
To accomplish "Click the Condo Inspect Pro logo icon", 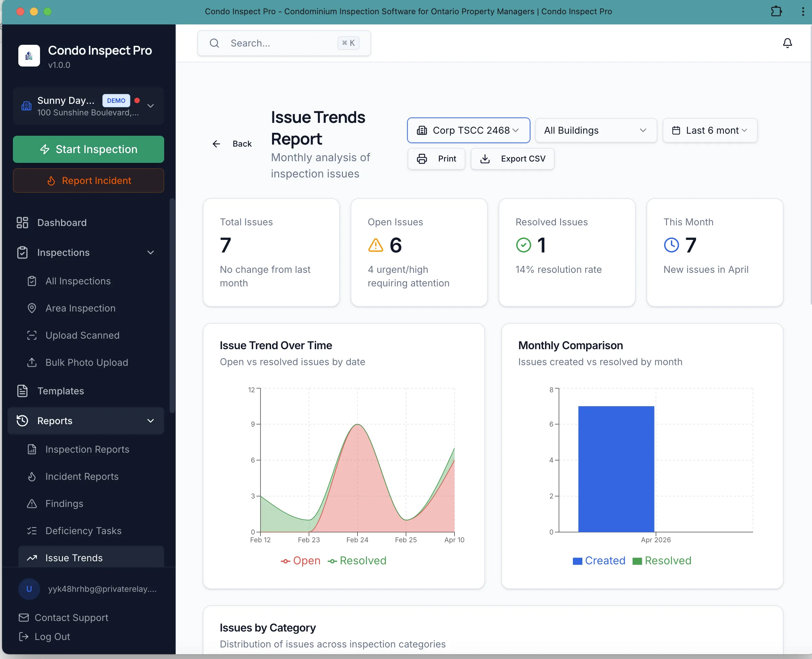I will [29, 56].
